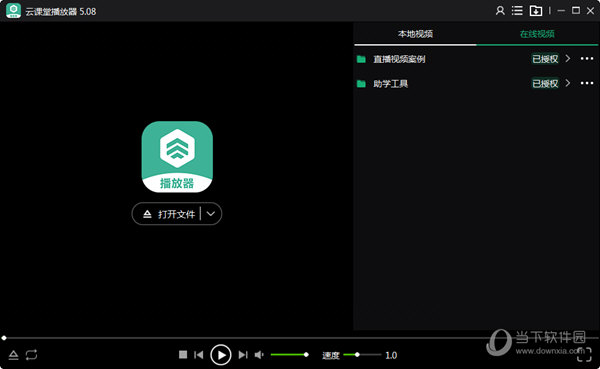Switch to the 本地视频 tab
The height and width of the screenshot is (369, 600).
pos(415,34)
